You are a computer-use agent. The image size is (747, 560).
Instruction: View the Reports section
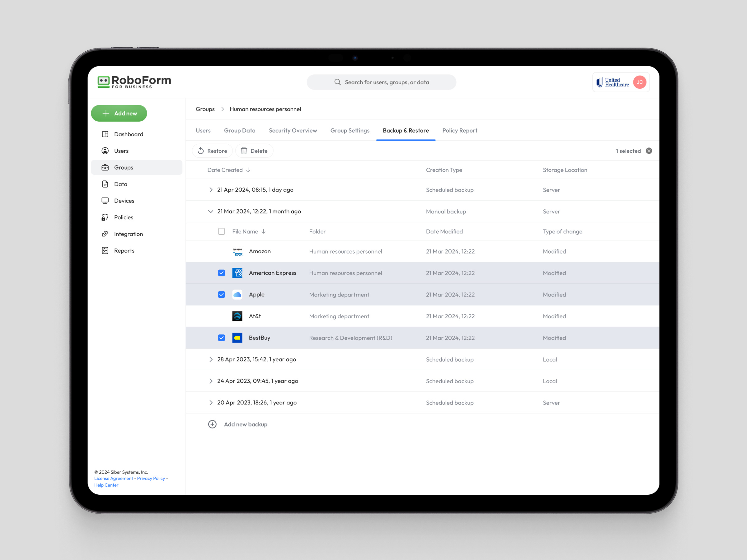click(124, 250)
